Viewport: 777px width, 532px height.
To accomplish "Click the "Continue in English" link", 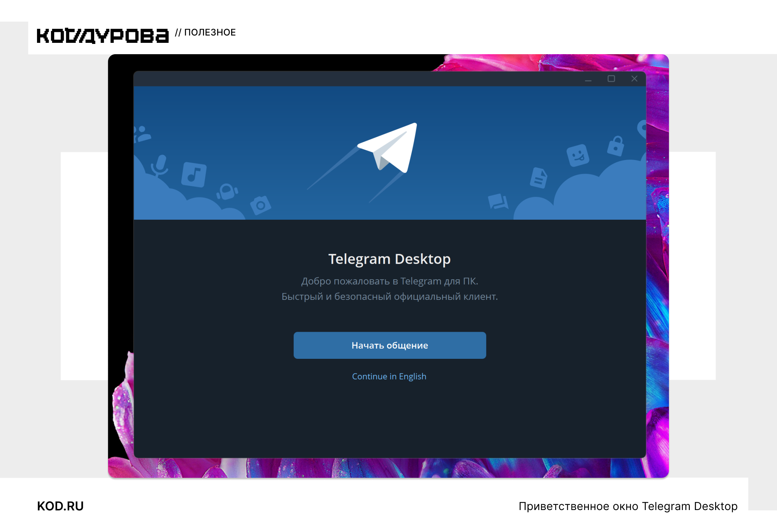I will 389,376.
